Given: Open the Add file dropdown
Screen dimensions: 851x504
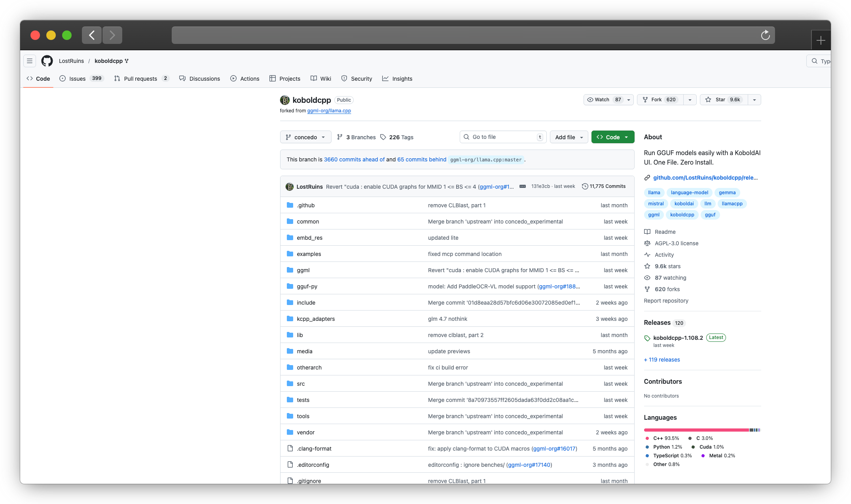Looking at the screenshot, I should click(569, 137).
